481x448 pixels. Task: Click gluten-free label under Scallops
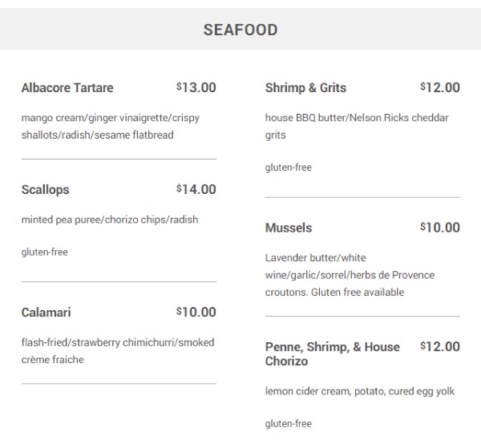point(44,252)
